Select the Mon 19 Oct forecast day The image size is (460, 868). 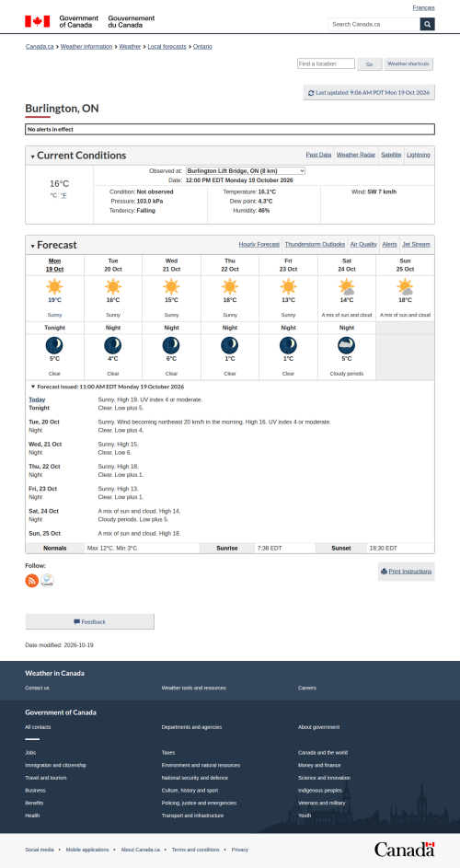click(x=55, y=265)
